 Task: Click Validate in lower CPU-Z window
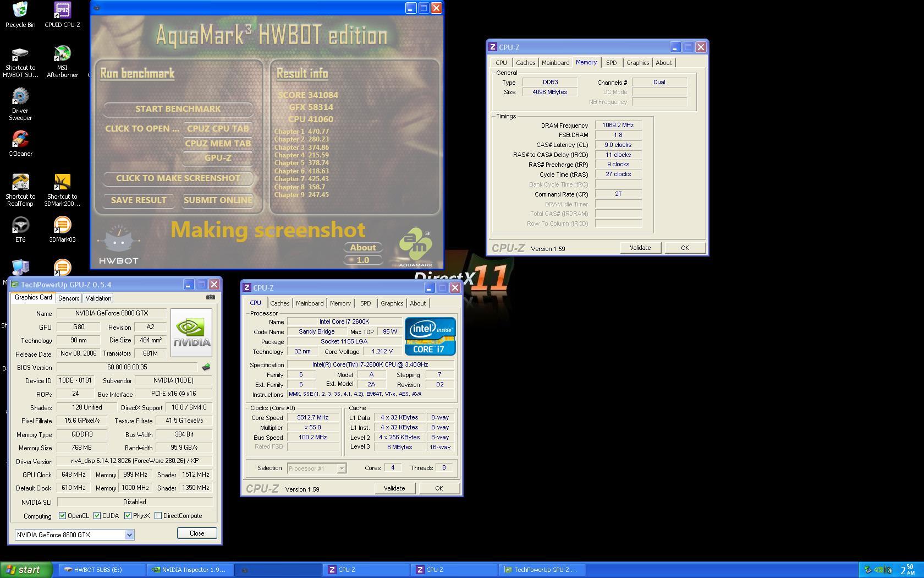click(x=394, y=488)
